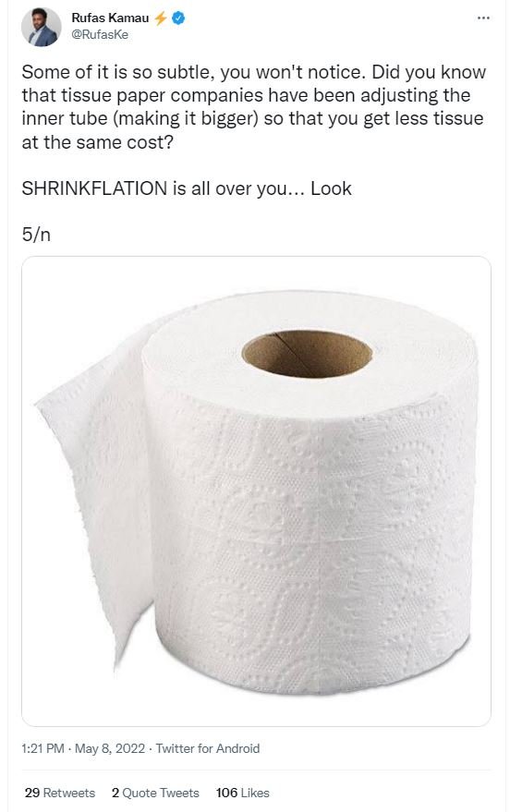This screenshot has width=522, height=812.
Task: Click the tweet paragraph about tissue paper companies
Action: [x=254, y=106]
